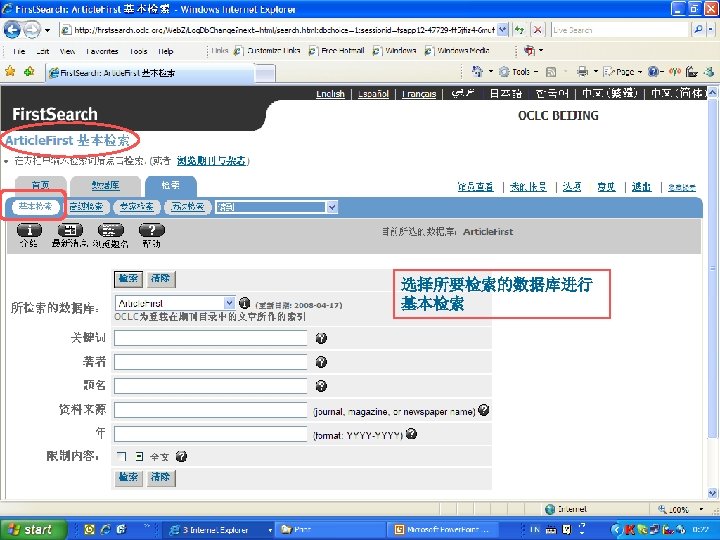Click inside the 著者 author input field
Image resolution: width=720 pixels, height=540 pixels.
coord(211,362)
